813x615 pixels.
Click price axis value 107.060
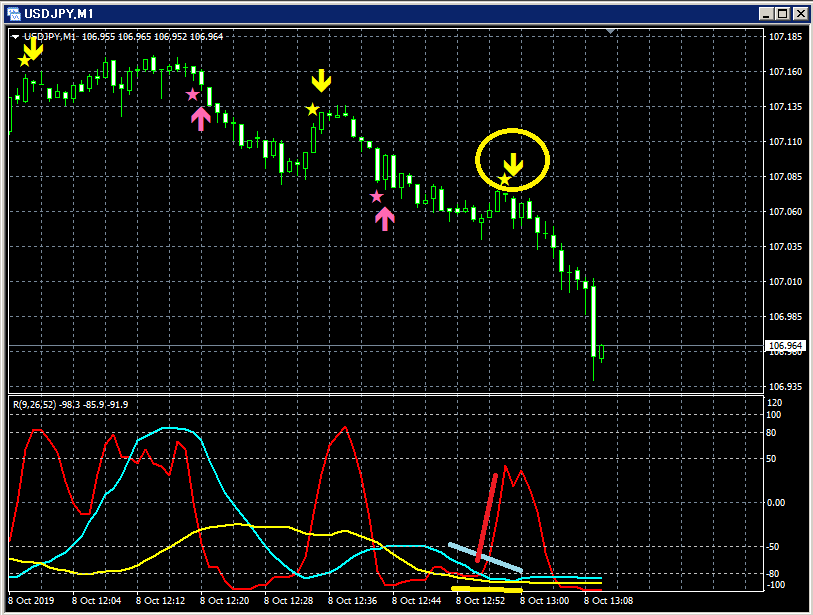point(785,212)
